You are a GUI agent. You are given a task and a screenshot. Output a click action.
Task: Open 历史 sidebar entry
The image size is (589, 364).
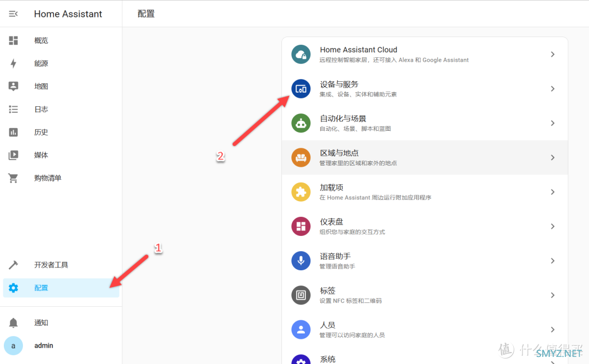click(x=61, y=132)
